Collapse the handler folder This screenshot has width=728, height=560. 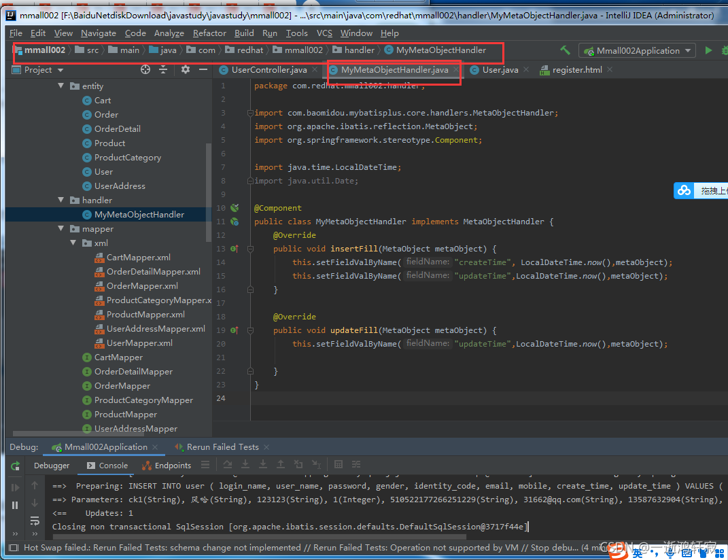tap(61, 200)
